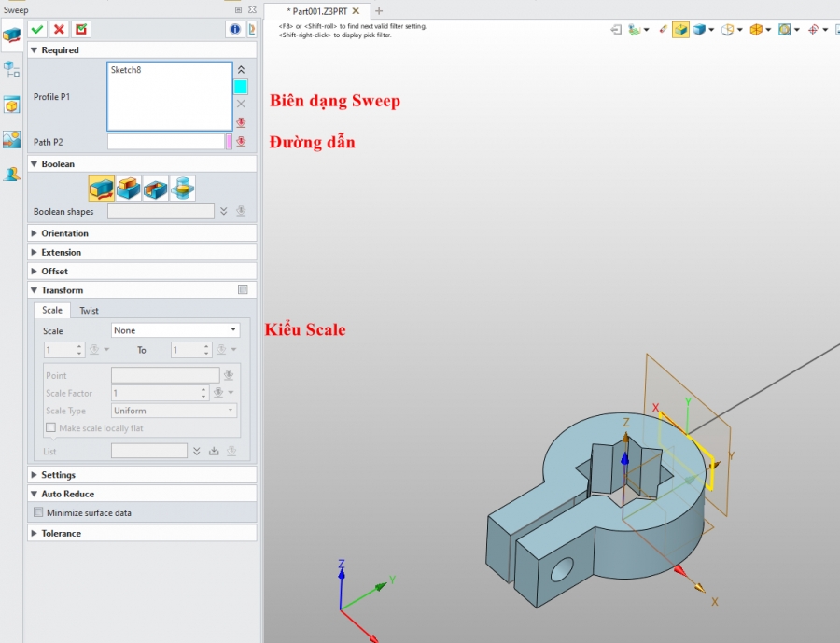Close the Part001.Z3PRT tab

tap(356, 10)
